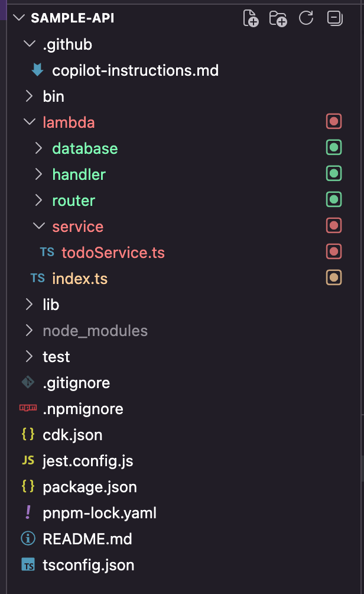The height and width of the screenshot is (594, 364).
Task: Click the yellow status badge beside index.ts
Action: pos(334,279)
